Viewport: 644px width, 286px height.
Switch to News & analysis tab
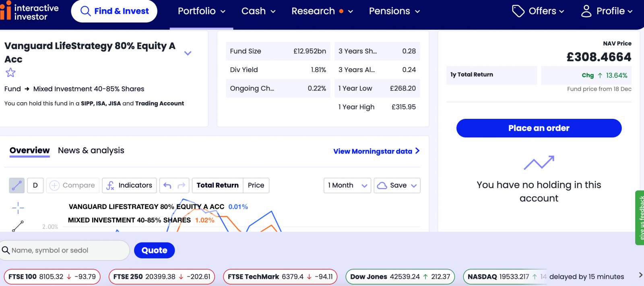91,151
